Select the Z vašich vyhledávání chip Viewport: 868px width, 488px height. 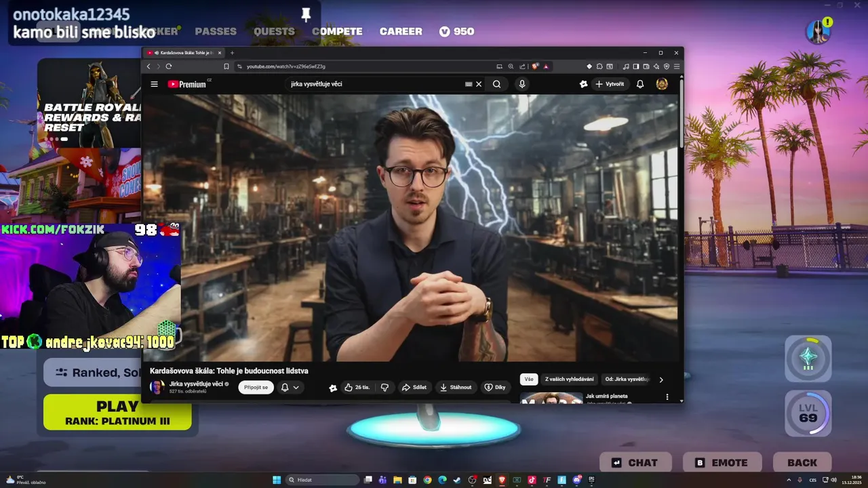(570, 380)
